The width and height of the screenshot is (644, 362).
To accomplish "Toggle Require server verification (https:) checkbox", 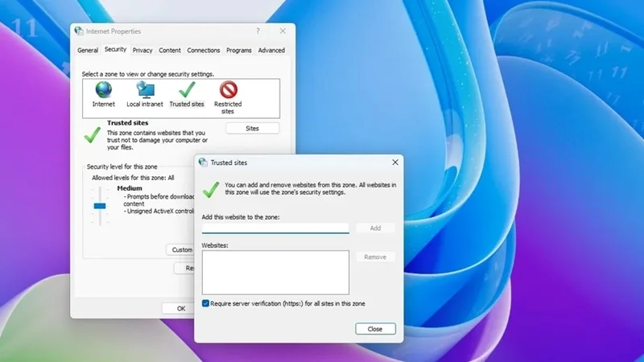I will 205,303.
